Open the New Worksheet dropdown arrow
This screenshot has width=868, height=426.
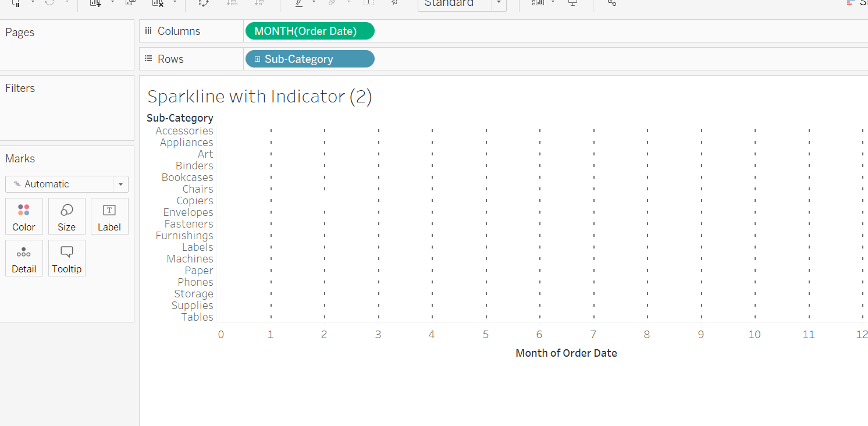[112, 2]
